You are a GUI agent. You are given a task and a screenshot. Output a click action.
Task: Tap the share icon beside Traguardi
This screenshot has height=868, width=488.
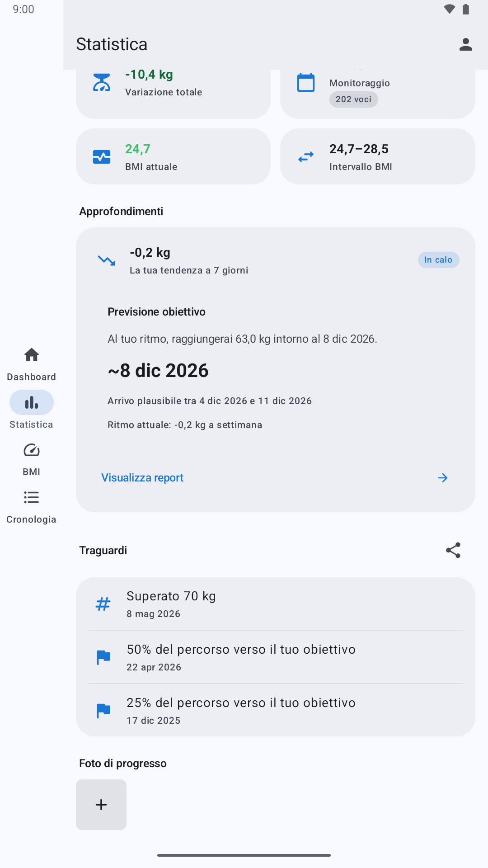point(453,550)
